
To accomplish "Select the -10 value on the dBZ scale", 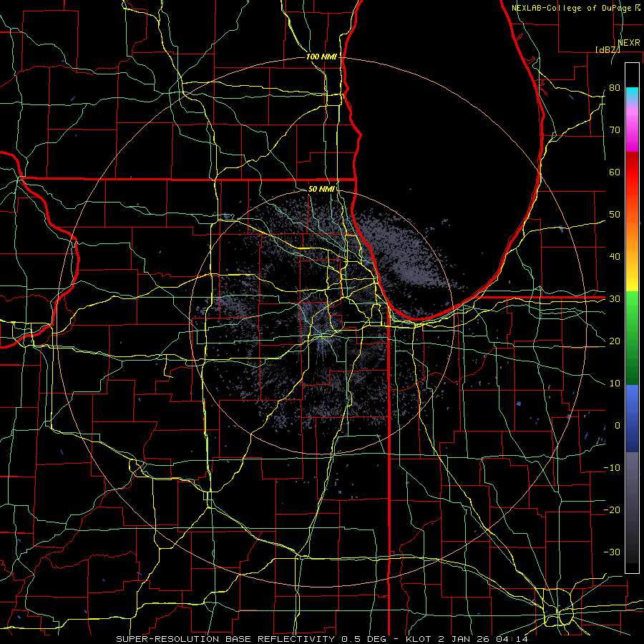I will tap(612, 468).
